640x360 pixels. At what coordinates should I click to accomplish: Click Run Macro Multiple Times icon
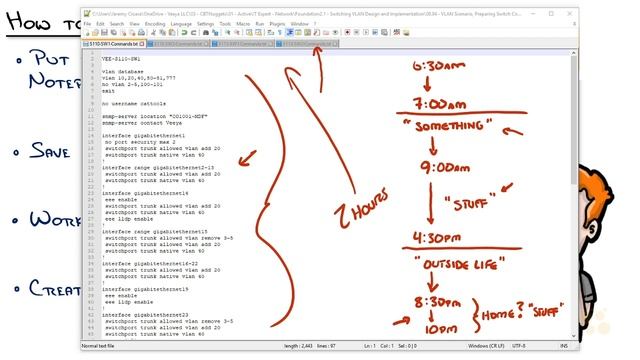[375, 33]
